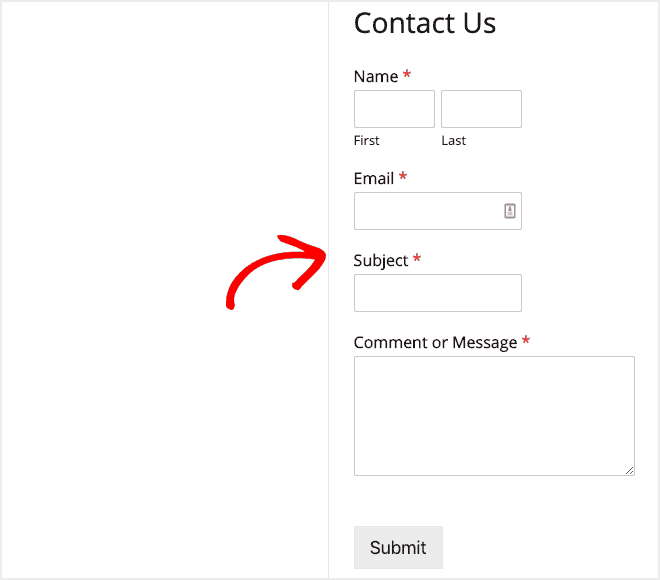Viewport: 660px width, 580px height.
Task: Click the red curved arrow annotation
Action: click(x=270, y=271)
